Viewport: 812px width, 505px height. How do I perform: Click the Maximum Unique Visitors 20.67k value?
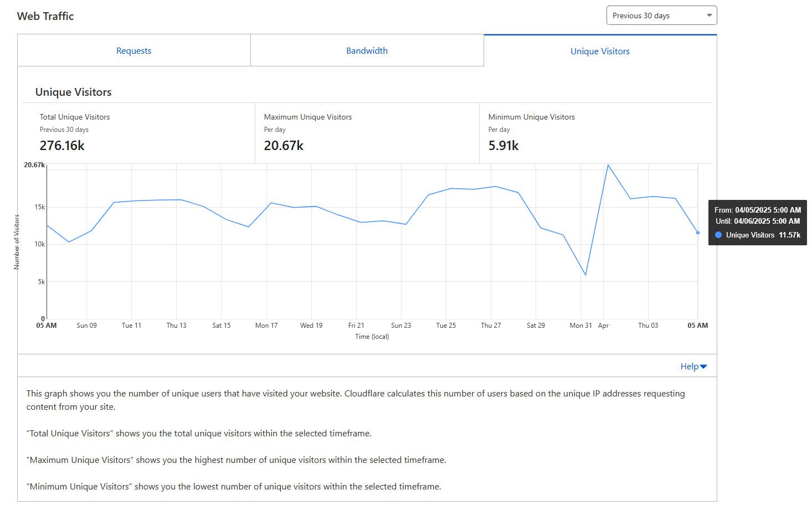pyautogui.click(x=284, y=146)
